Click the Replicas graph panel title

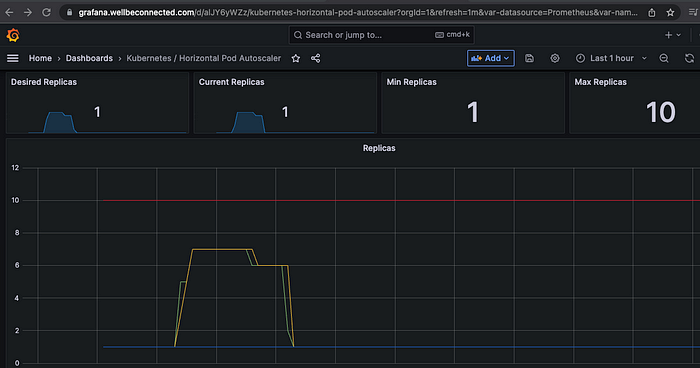[x=379, y=148]
